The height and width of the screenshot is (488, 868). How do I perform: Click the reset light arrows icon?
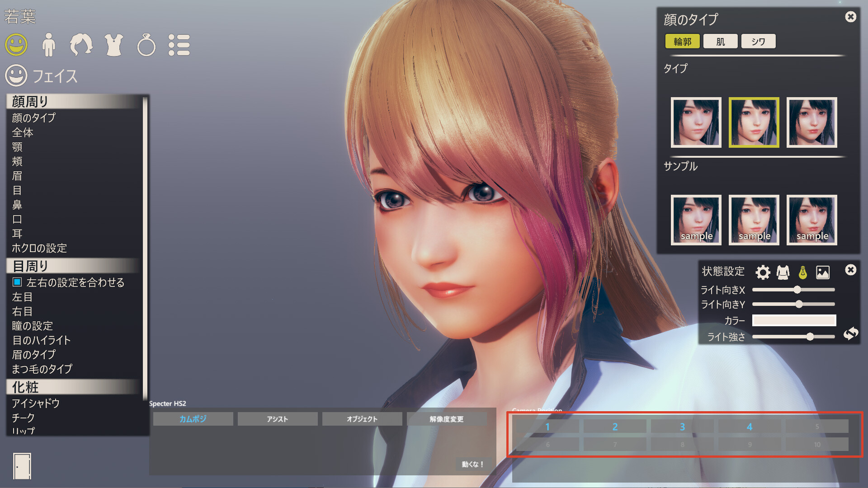pyautogui.click(x=850, y=333)
